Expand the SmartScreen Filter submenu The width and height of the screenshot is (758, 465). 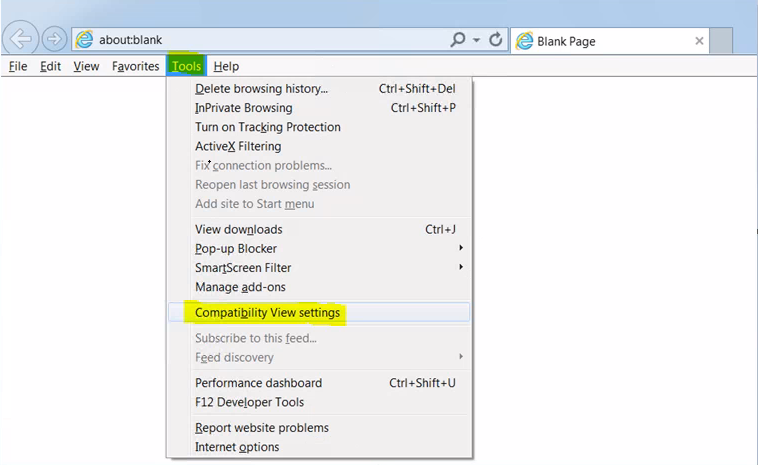click(319, 268)
